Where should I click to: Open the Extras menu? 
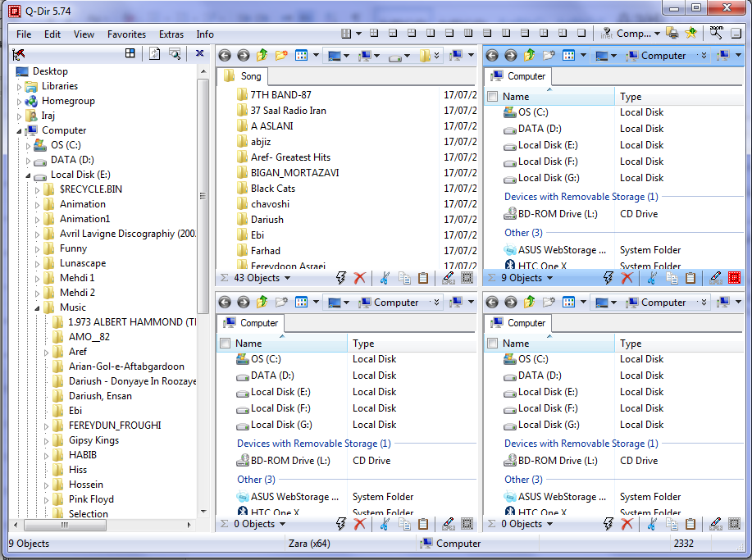tap(171, 34)
